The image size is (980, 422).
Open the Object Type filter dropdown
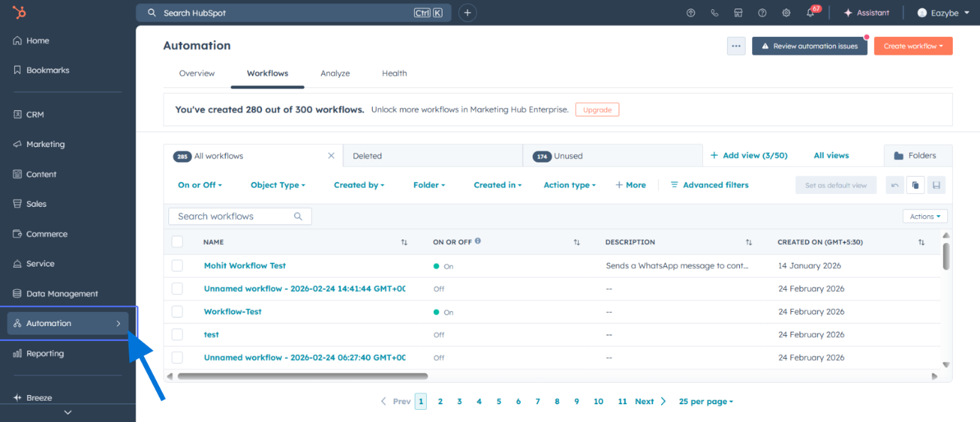[278, 185]
